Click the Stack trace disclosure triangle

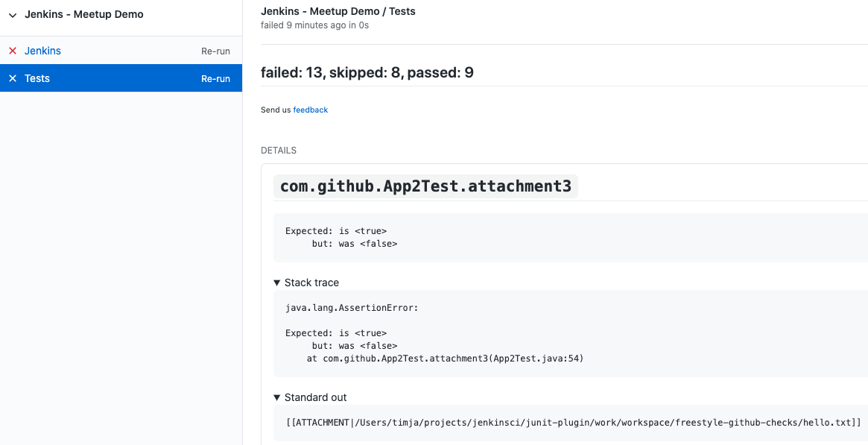(x=277, y=283)
